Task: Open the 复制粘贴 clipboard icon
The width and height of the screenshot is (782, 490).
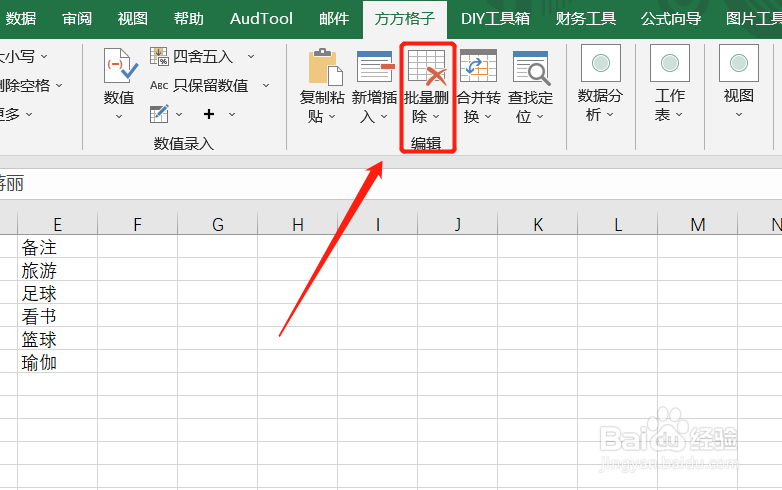Action: click(325, 66)
